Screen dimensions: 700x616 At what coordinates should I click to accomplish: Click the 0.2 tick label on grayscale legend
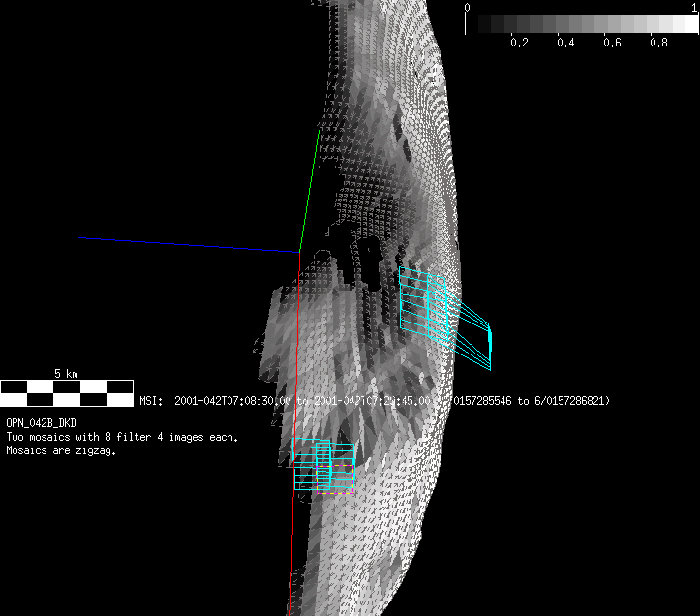pyautogui.click(x=519, y=43)
